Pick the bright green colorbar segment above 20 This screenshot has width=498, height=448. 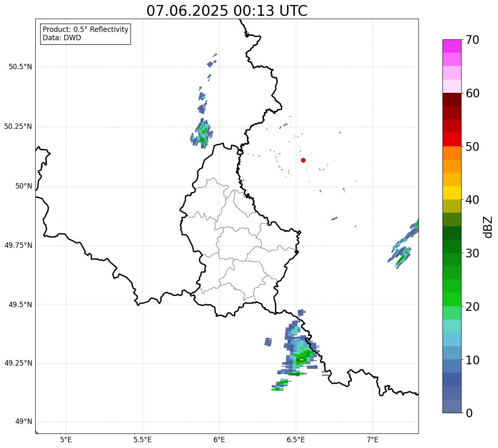452,300
